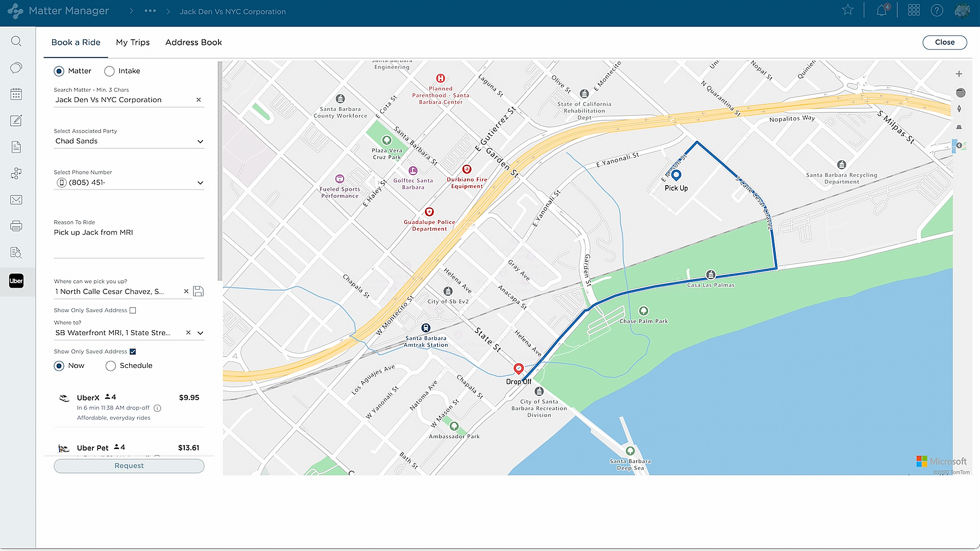Open the printer sidebar icon
980x551 pixels.
click(16, 226)
